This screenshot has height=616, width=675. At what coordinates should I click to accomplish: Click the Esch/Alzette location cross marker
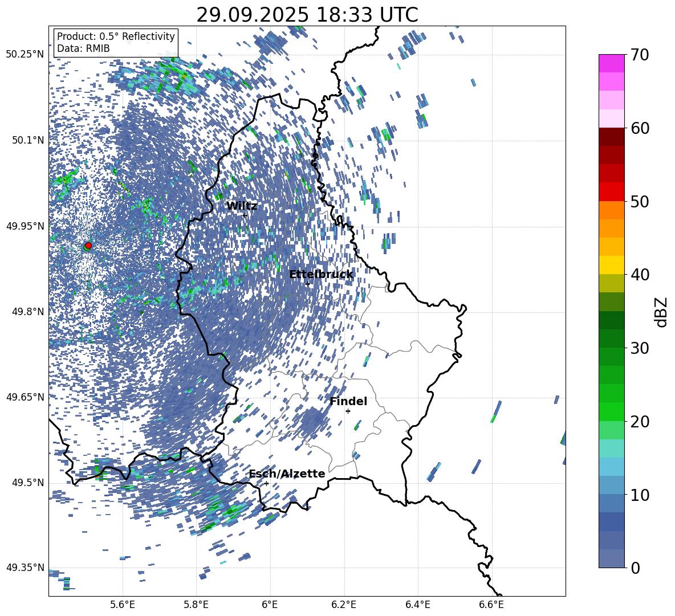point(266,483)
